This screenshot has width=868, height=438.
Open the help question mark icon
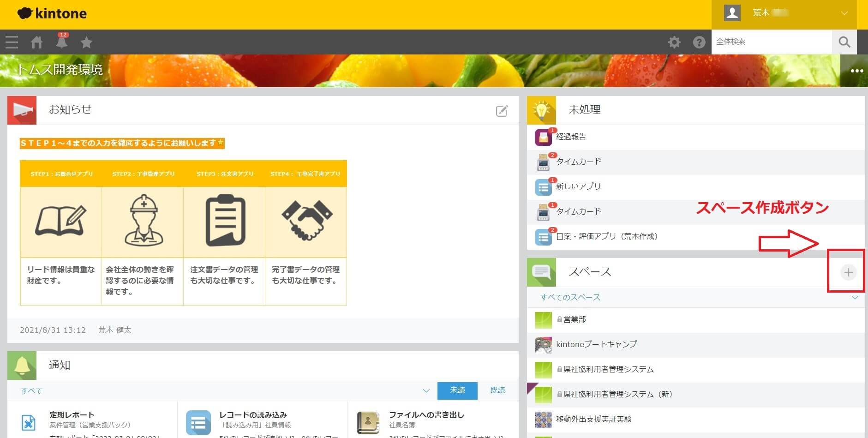tap(699, 42)
